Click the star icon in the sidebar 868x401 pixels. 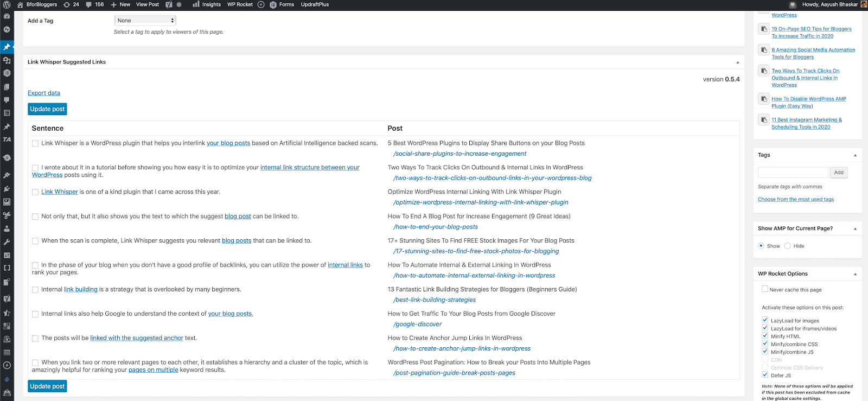tap(7, 313)
